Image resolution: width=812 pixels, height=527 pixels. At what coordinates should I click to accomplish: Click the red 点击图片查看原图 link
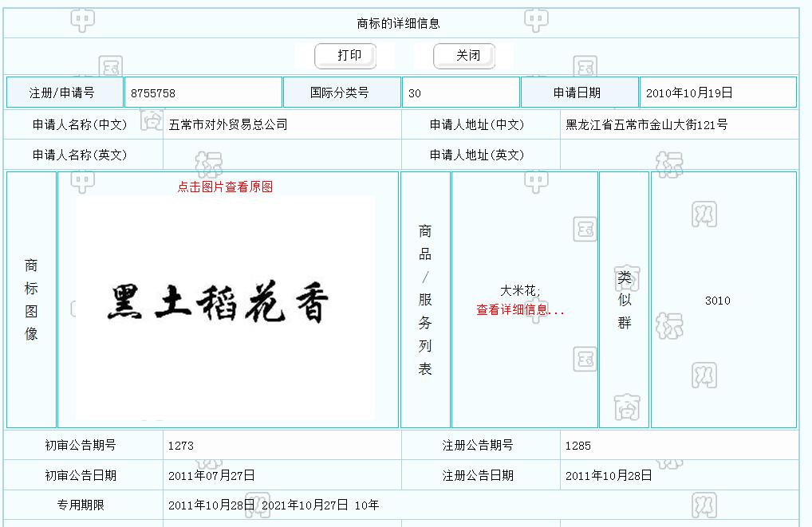225,187
